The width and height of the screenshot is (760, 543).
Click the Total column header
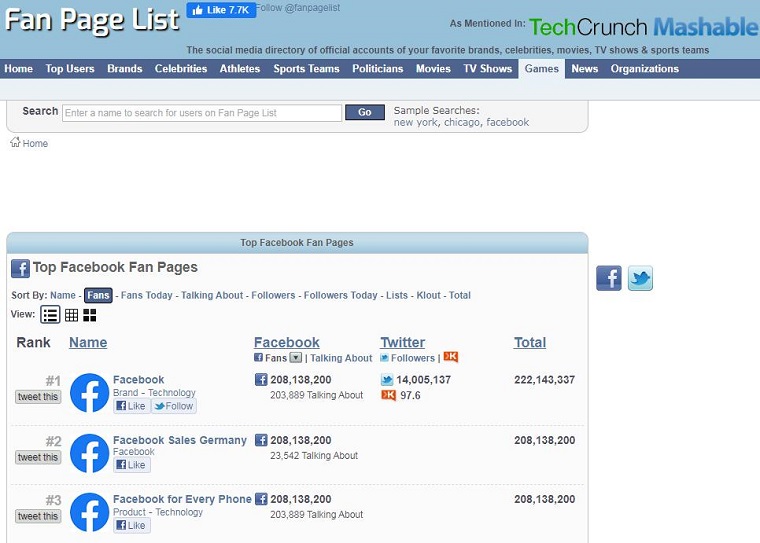530,342
